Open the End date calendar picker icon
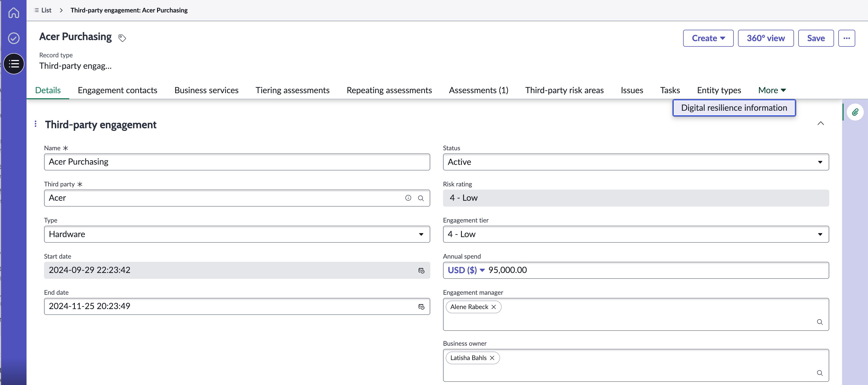This screenshot has height=385, width=868. pyautogui.click(x=421, y=306)
